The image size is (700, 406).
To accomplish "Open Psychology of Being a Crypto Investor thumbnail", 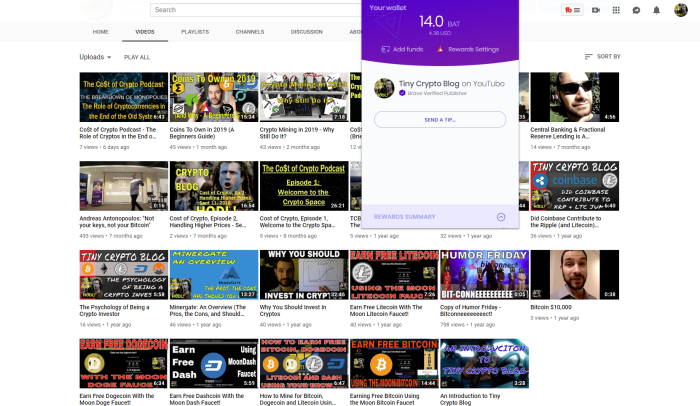I will point(124,275).
